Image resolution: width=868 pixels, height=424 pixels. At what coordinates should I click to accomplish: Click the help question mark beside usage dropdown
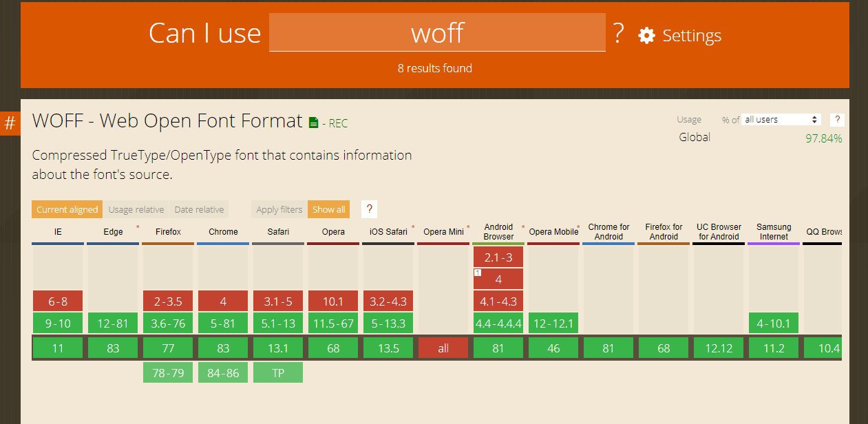(837, 120)
